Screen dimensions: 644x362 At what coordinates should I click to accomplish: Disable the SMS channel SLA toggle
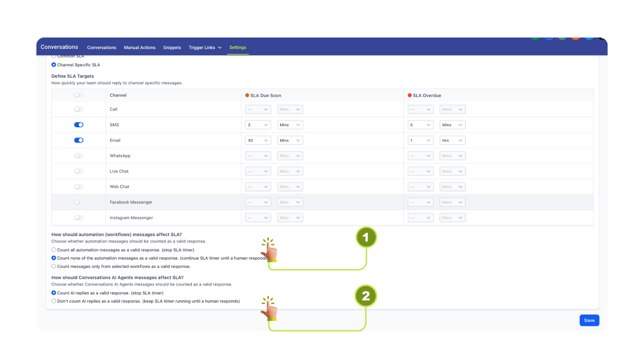point(79,125)
